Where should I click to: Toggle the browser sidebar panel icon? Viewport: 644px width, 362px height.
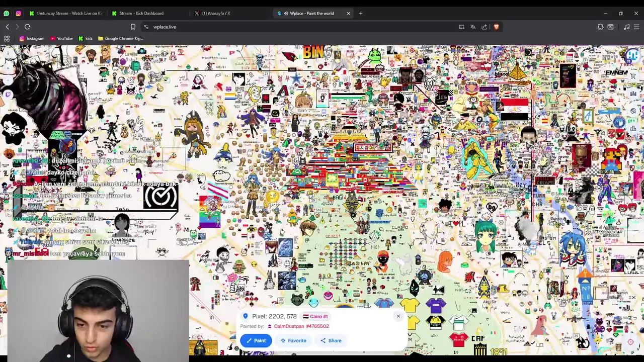pyautogui.click(x=610, y=27)
